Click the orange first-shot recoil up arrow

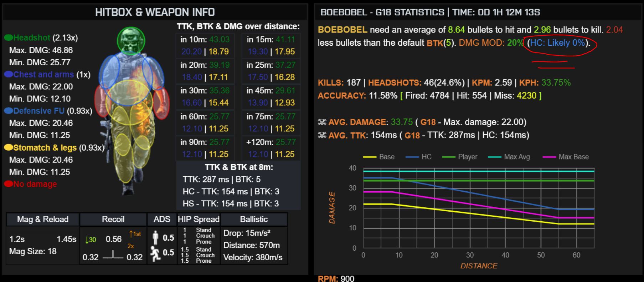pos(132,234)
